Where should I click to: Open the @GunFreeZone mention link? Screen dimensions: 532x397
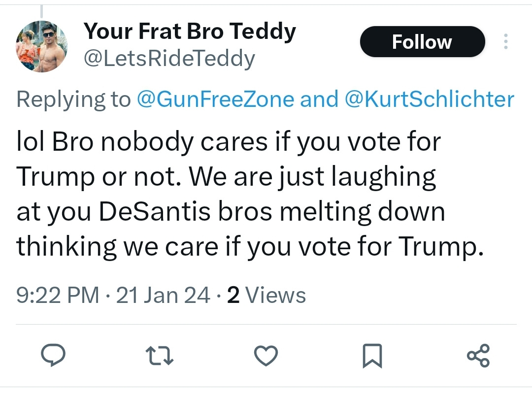pyautogui.click(x=215, y=99)
